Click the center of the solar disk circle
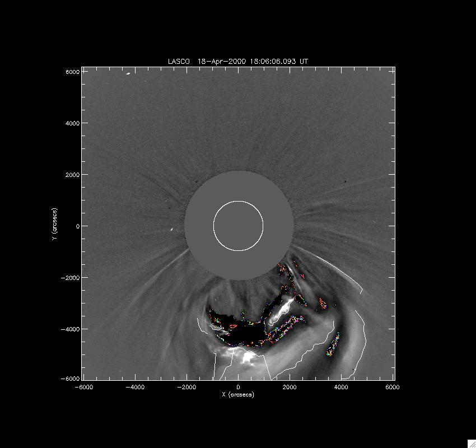Screen dimensions: 476x448 238,226
